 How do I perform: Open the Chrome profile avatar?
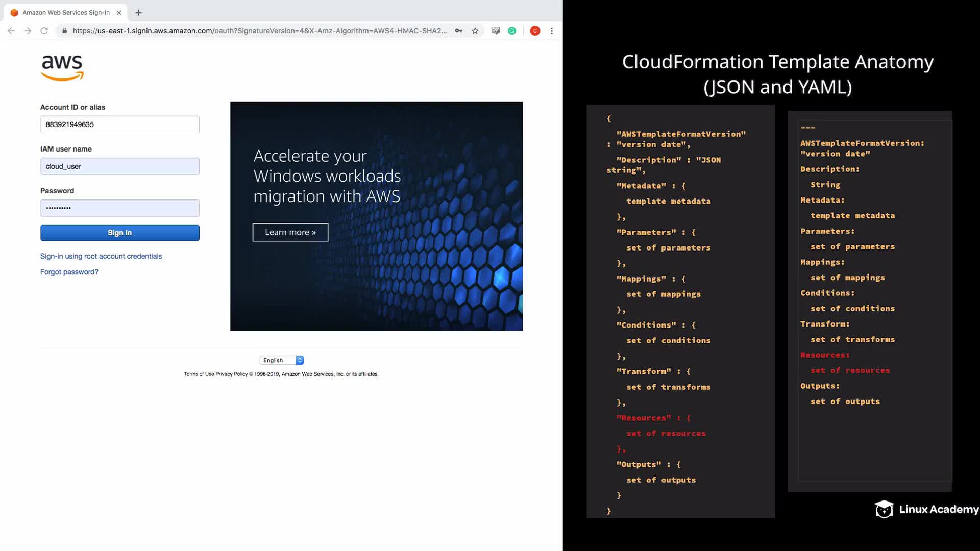pyautogui.click(x=535, y=31)
